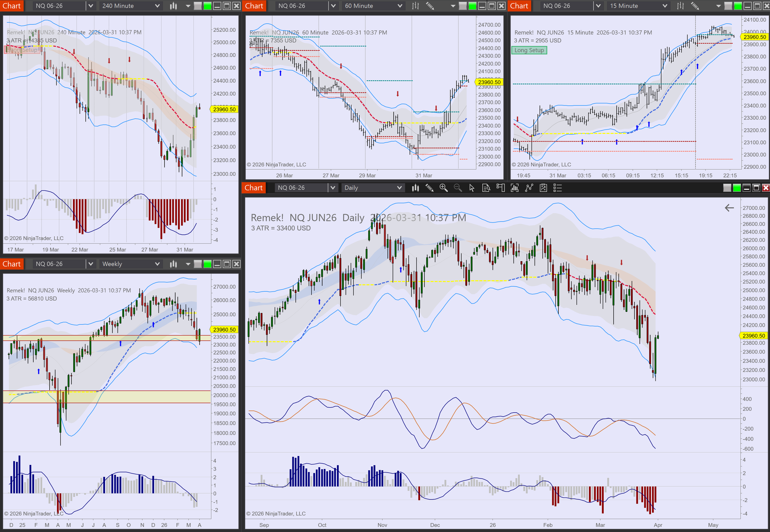Toggle green interval link on Daily chart
This screenshot has height=532, width=770.
click(x=737, y=188)
